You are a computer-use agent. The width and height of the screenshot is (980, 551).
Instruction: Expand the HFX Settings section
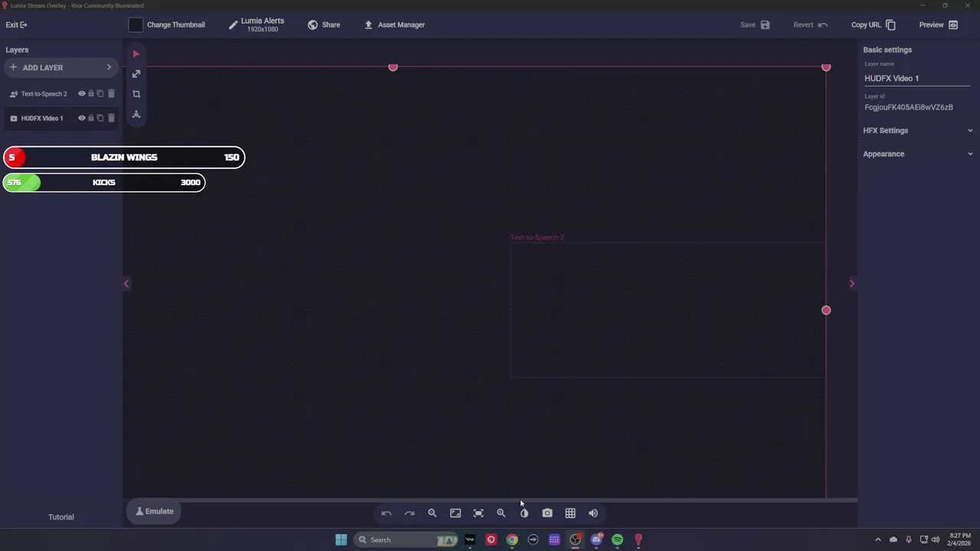[918, 131]
